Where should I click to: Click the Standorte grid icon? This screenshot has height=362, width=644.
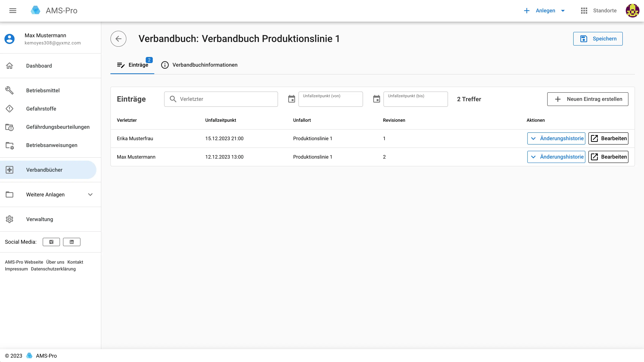(584, 10)
